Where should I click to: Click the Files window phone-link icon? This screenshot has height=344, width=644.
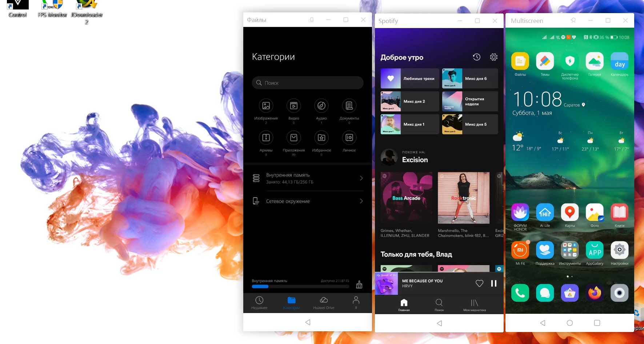[311, 20]
